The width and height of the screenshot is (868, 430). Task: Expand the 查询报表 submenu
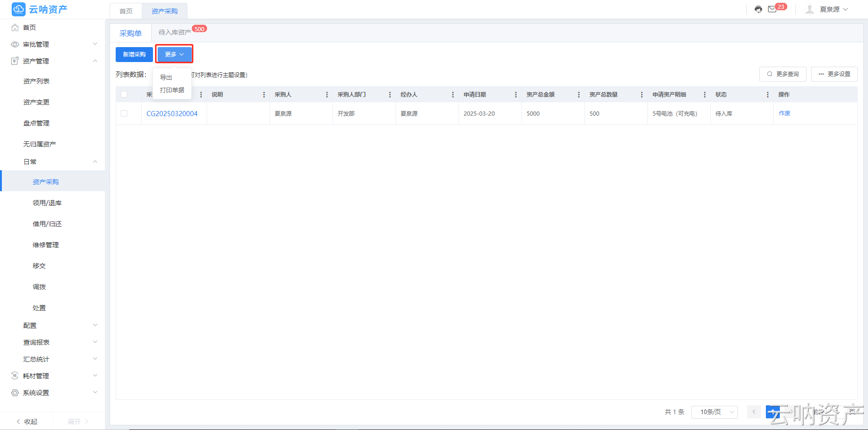pyautogui.click(x=95, y=342)
